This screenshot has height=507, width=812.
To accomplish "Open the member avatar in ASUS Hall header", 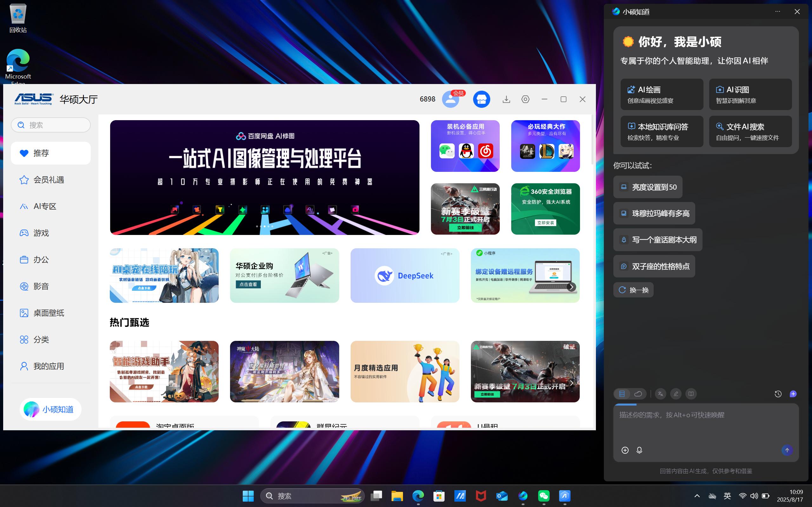I will tap(450, 99).
